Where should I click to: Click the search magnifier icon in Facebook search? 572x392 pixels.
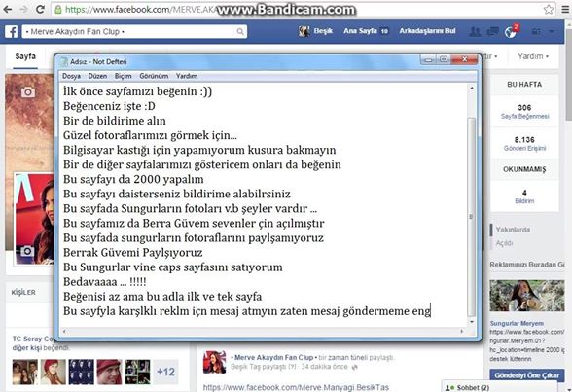[x=240, y=32]
